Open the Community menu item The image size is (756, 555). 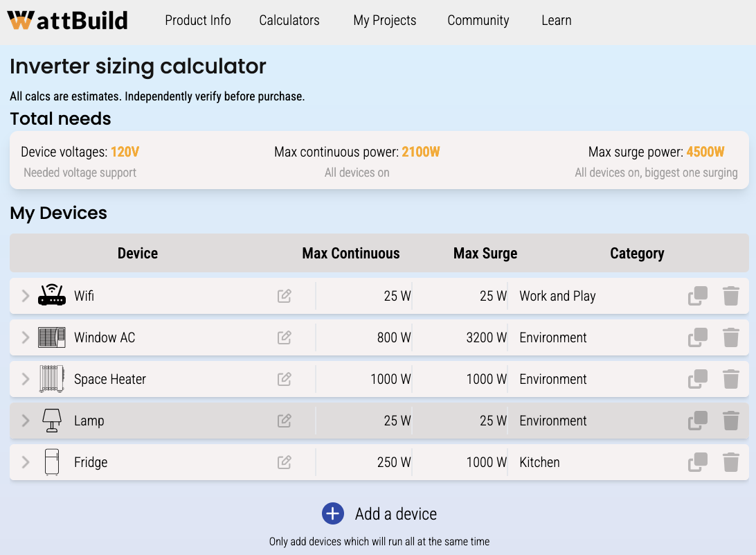pos(478,20)
